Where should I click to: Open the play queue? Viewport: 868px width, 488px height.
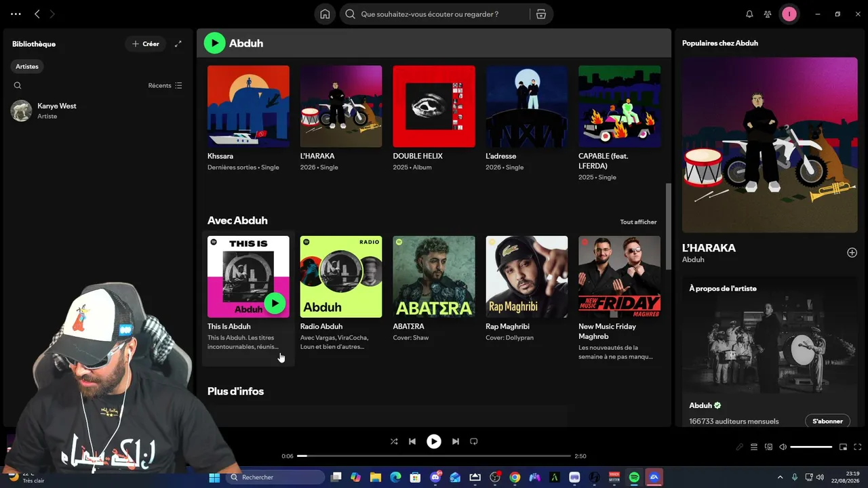click(754, 447)
